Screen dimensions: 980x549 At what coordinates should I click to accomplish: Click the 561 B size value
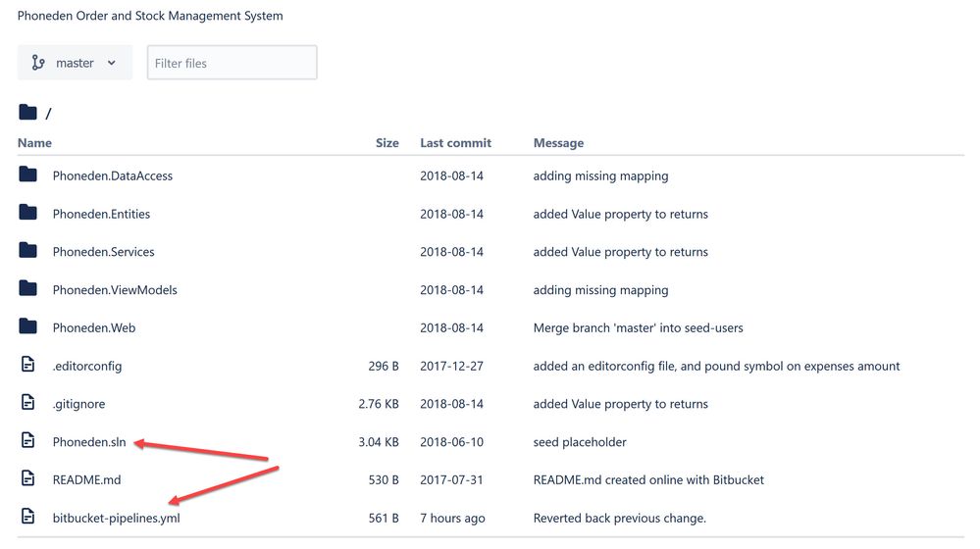(384, 519)
